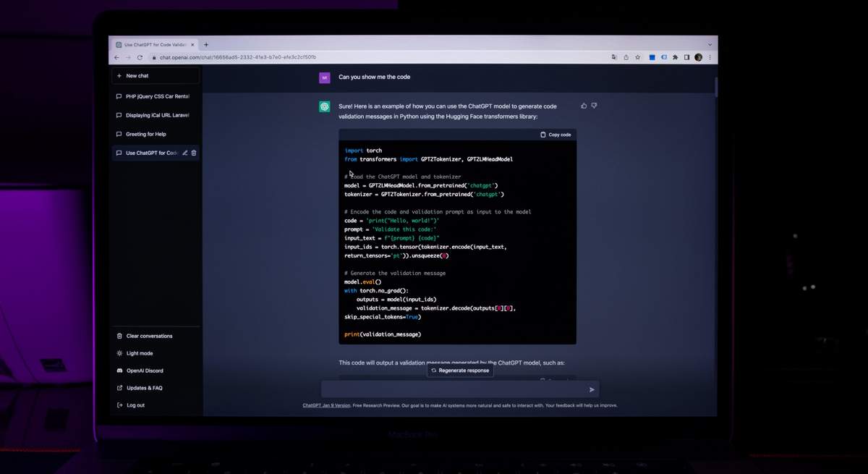Delete the selected chat with the trash icon

(x=194, y=153)
